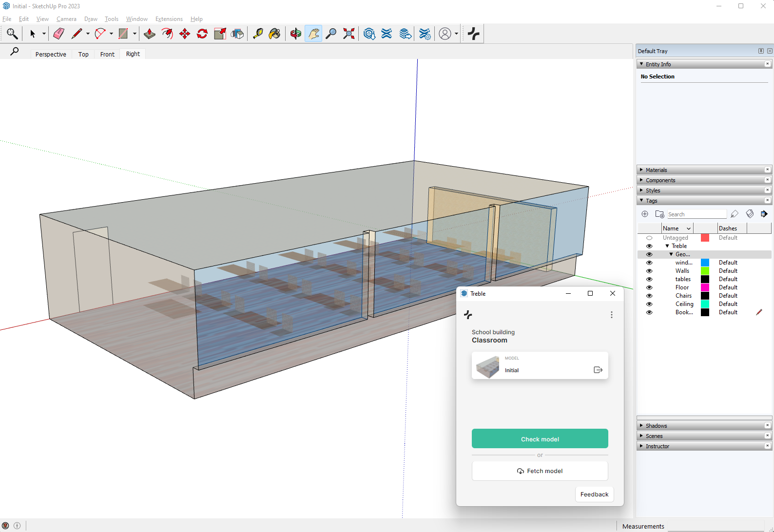Launch the Treble extension toolbar icon
Viewport: 774px width, 532px height.
click(474, 34)
